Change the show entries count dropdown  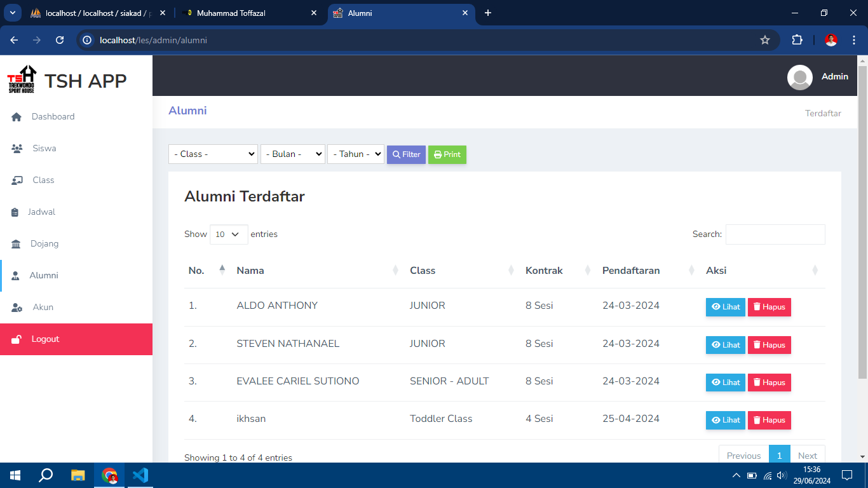click(x=229, y=234)
